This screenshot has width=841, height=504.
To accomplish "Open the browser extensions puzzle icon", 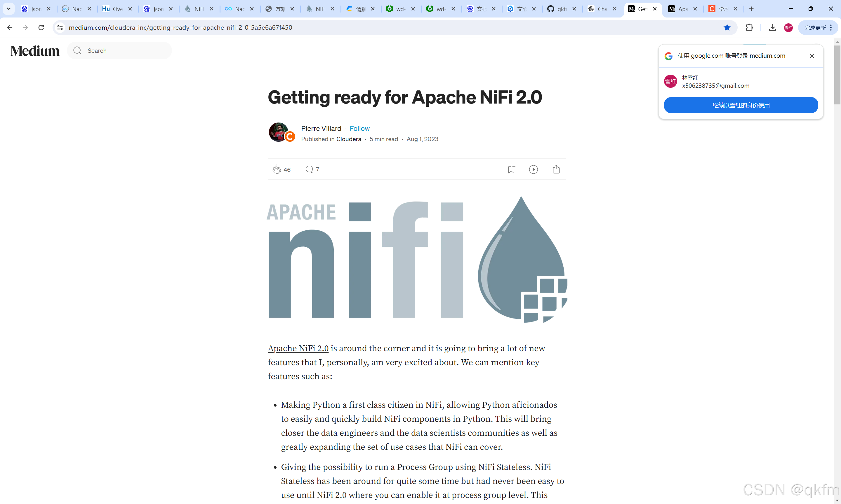I will coord(749,27).
